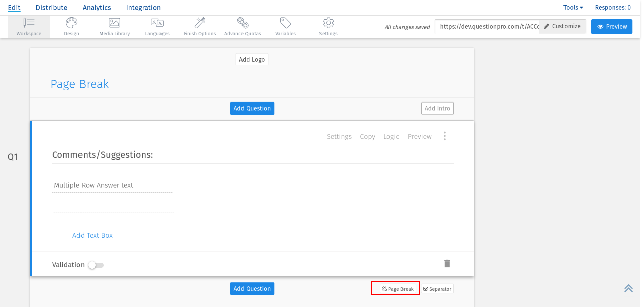644x307 pixels.
Task: Add a Separator below Q1
Action: pyautogui.click(x=437, y=288)
